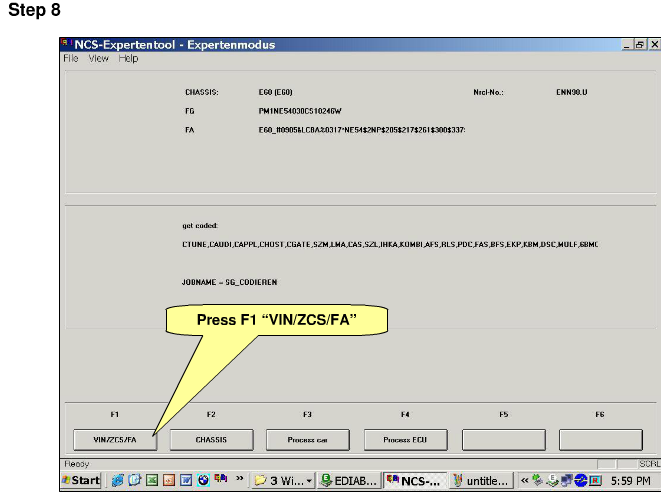
Task: Click the EDIABAS server tray icon
Action: click(552, 480)
